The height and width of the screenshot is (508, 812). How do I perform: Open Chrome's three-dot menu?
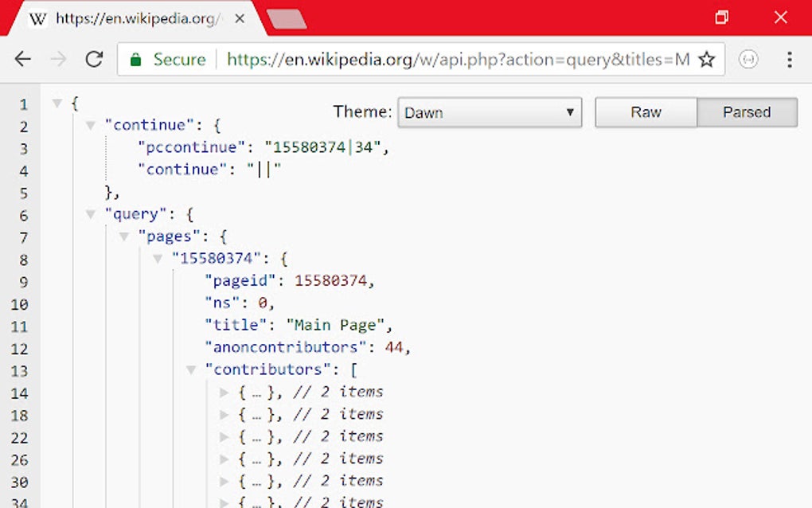click(x=789, y=59)
